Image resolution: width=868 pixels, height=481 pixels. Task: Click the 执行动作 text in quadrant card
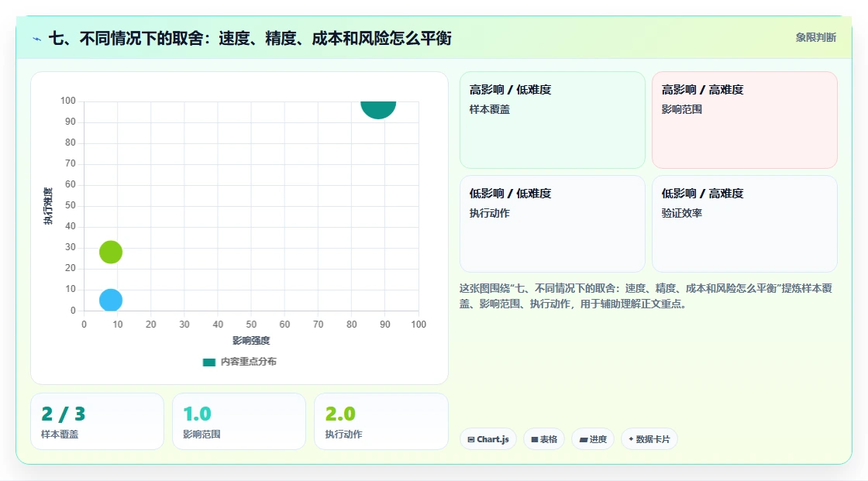[489, 213]
